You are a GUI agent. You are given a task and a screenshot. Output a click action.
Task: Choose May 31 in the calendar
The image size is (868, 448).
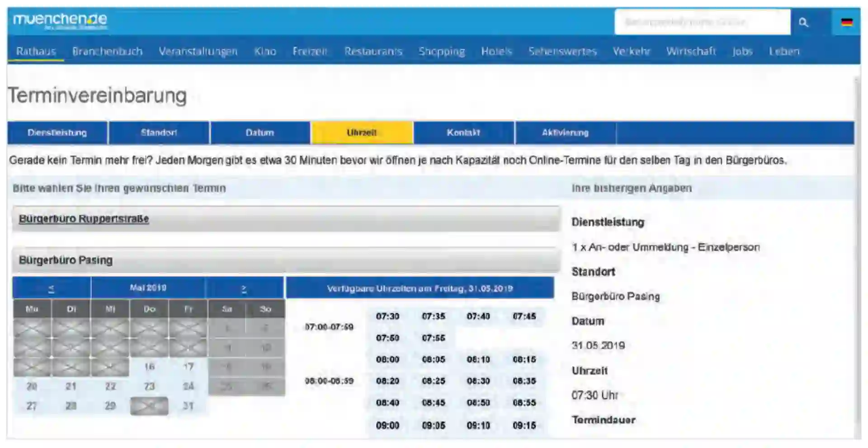point(188,406)
